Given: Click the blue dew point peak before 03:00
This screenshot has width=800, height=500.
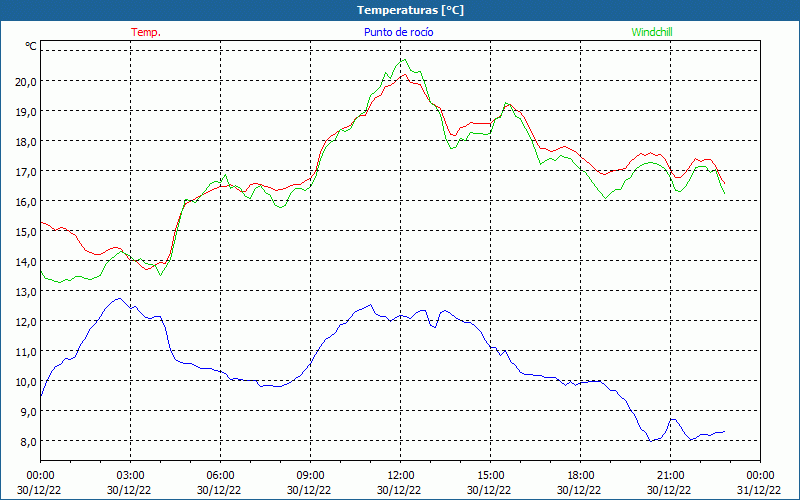Looking at the screenshot, I should coord(119,298).
